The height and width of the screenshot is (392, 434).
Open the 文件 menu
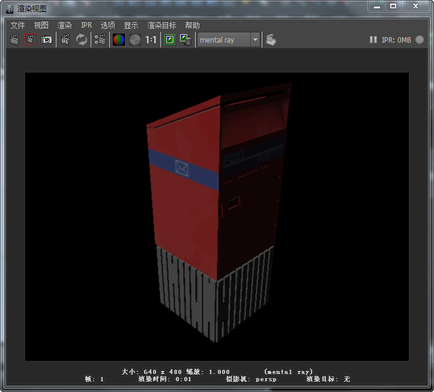[x=17, y=25]
